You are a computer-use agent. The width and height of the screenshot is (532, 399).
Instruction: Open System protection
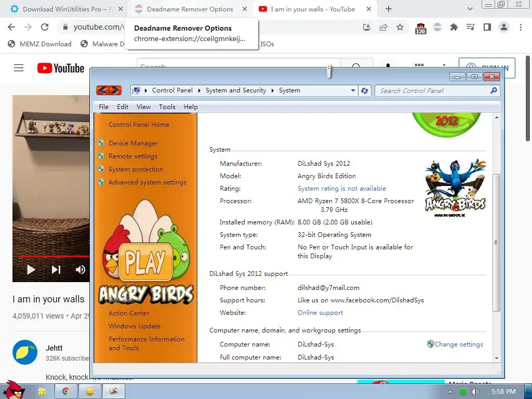pos(136,169)
